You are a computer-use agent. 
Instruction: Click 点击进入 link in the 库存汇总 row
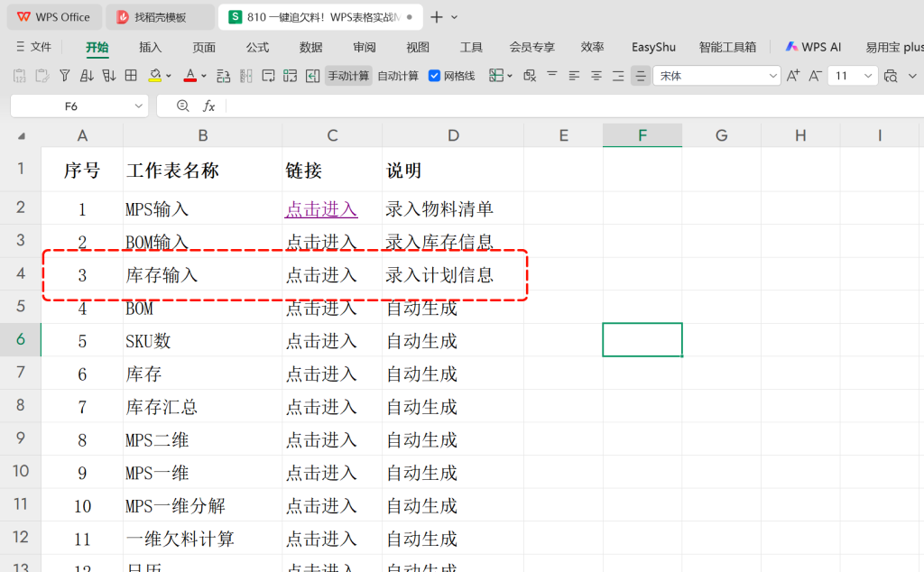(321, 407)
